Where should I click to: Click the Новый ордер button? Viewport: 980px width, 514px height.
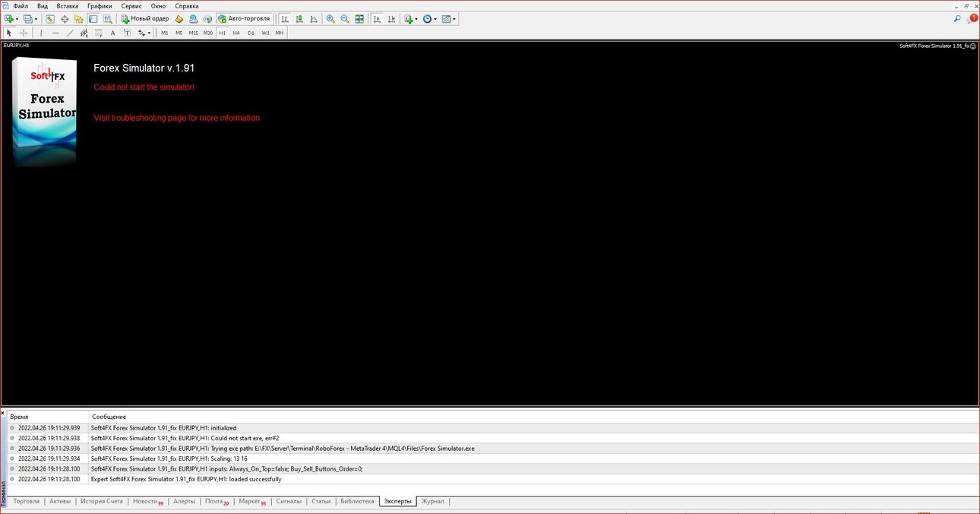[x=145, y=19]
